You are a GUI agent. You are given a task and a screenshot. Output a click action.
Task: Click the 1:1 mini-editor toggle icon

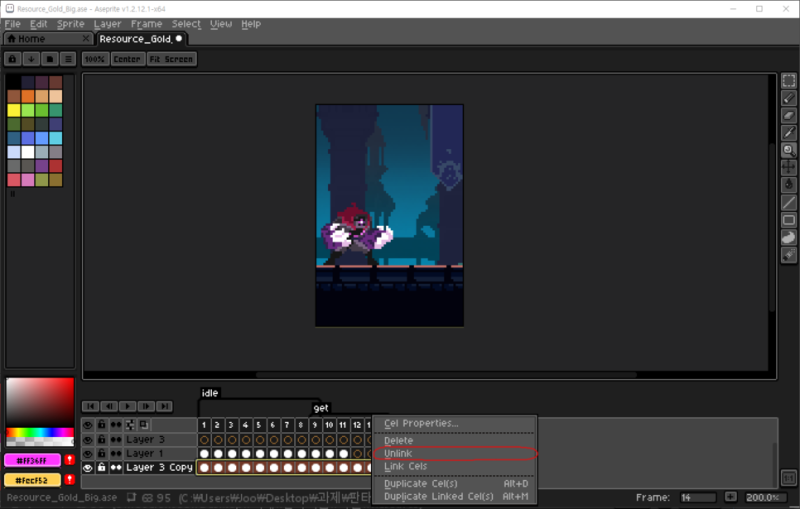pyautogui.click(x=788, y=478)
